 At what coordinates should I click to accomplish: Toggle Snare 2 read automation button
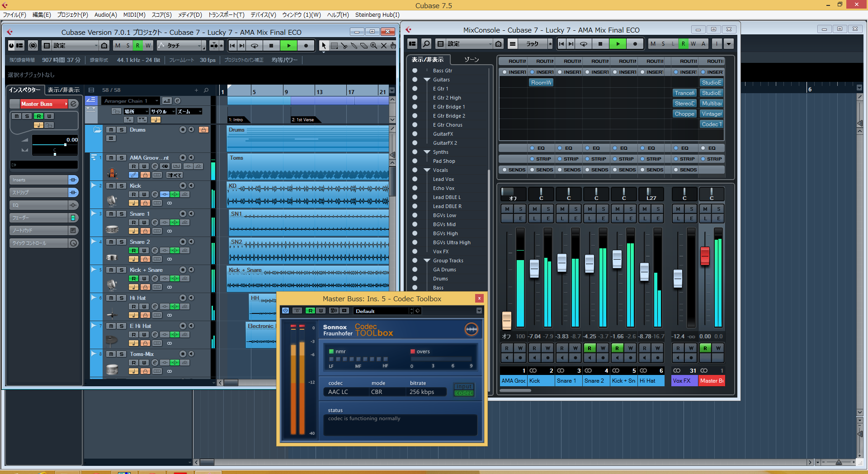tap(134, 251)
